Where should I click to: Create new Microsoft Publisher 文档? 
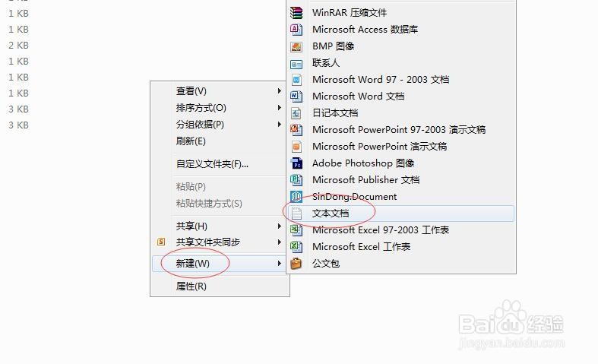pos(401,180)
